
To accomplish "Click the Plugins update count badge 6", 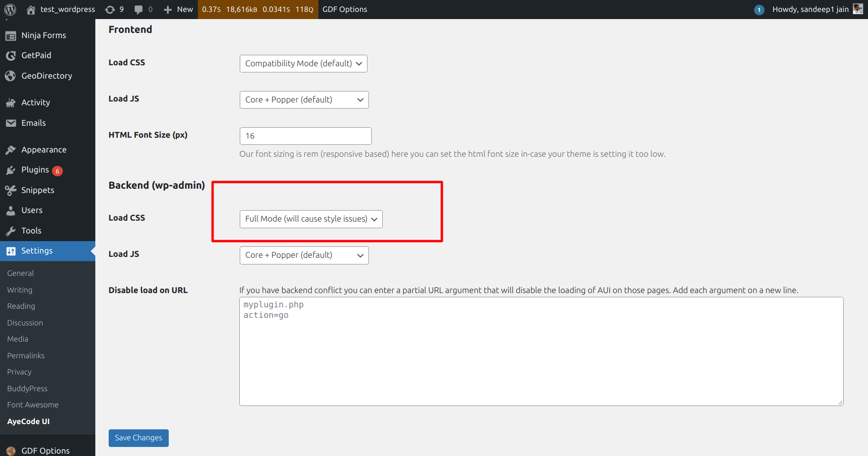I will [x=58, y=171].
